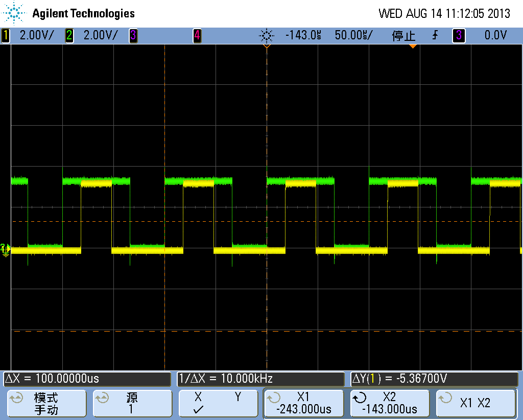The width and height of the screenshot is (523, 420).
Task: Click the knob icon on the 源 softkey
Action: (102, 398)
